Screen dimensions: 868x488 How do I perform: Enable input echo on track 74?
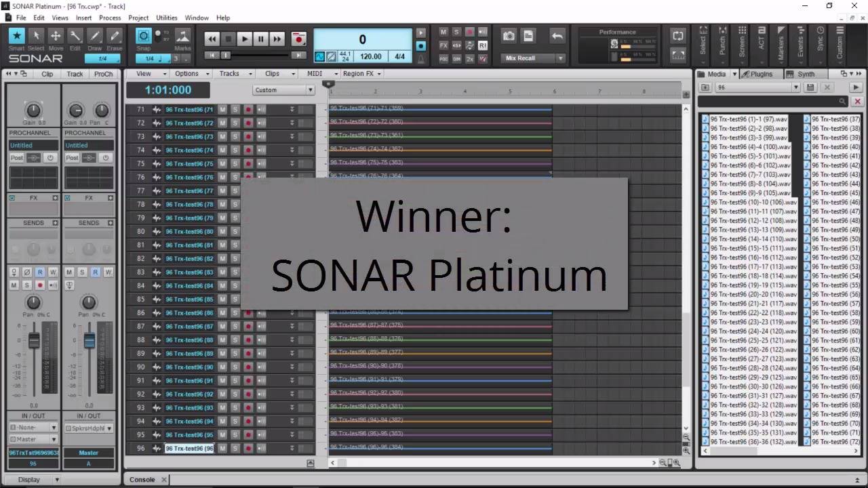[261, 150]
